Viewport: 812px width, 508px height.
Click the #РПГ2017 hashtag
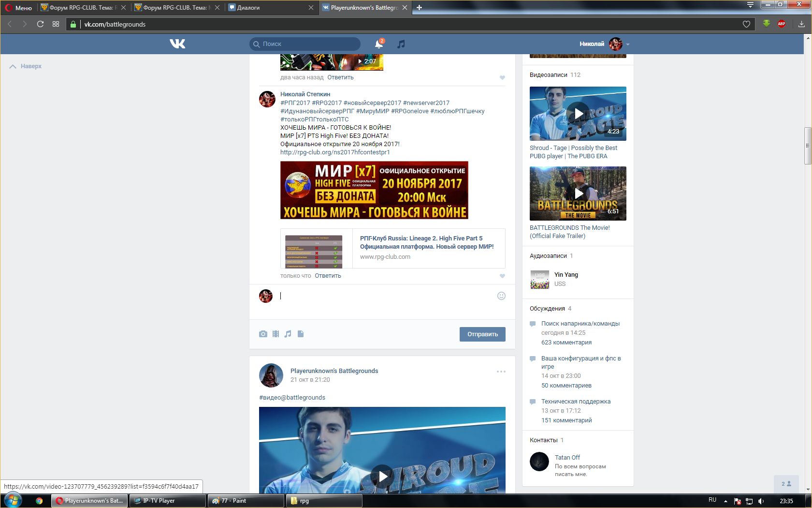[295, 103]
